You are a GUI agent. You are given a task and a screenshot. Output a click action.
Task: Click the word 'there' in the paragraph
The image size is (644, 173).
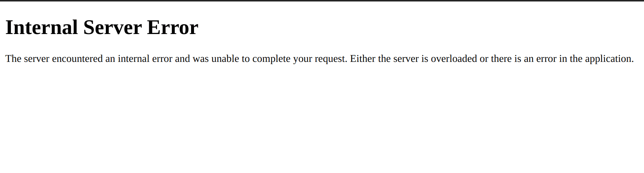click(501, 59)
